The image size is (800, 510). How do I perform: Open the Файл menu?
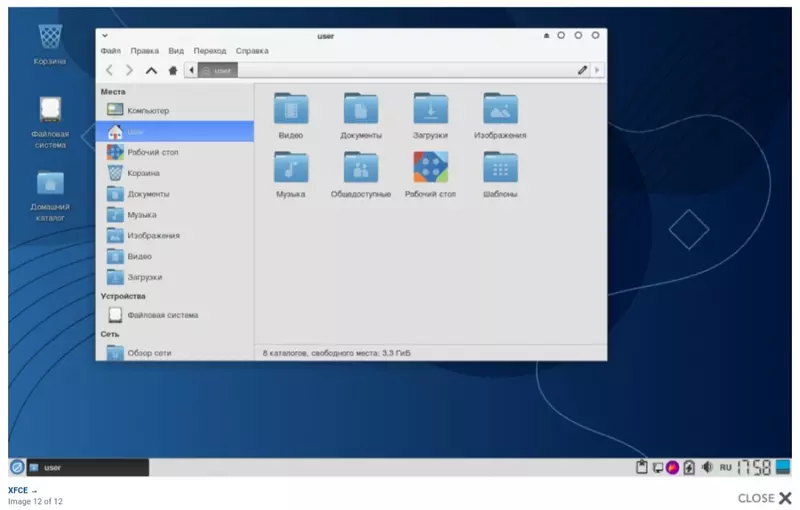[x=110, y=50]
